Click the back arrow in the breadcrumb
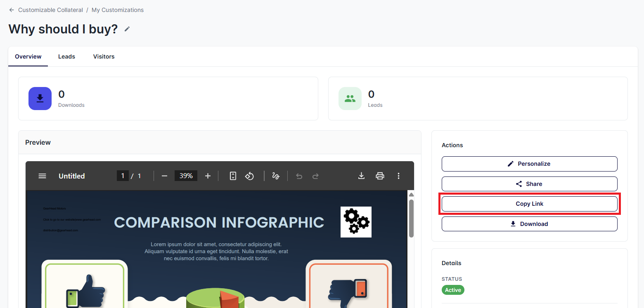This screenshot has height=308, width=644. coord(12,10)
